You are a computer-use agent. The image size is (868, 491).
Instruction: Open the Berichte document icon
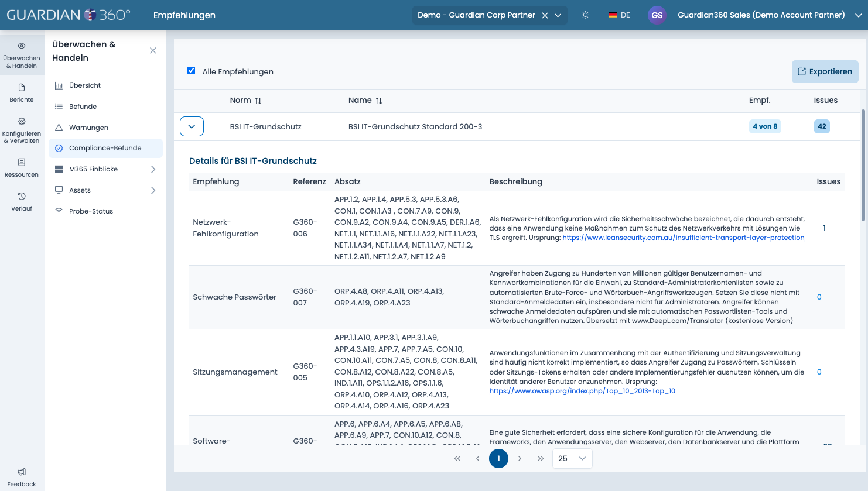pos(22,88)
